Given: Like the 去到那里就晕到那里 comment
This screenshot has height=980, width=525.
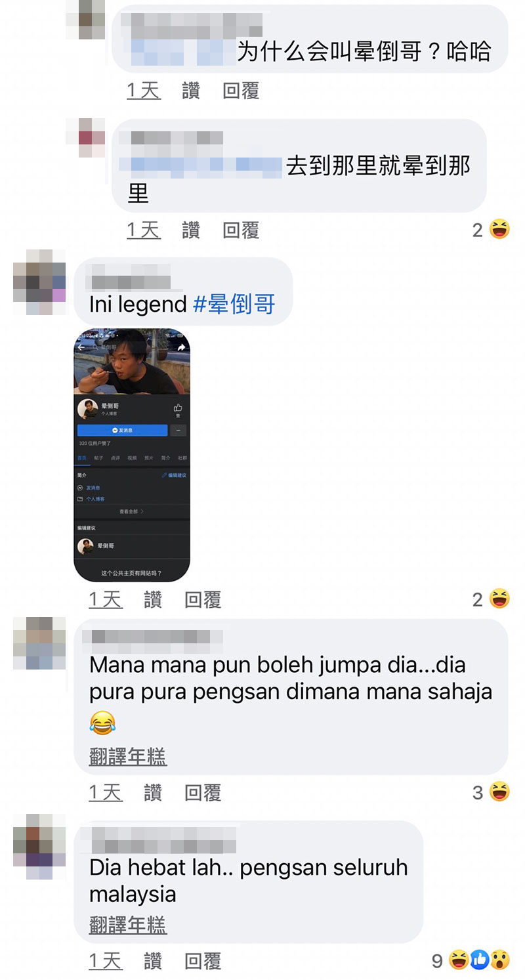Looking at the screenshot, I should (191, 230).
